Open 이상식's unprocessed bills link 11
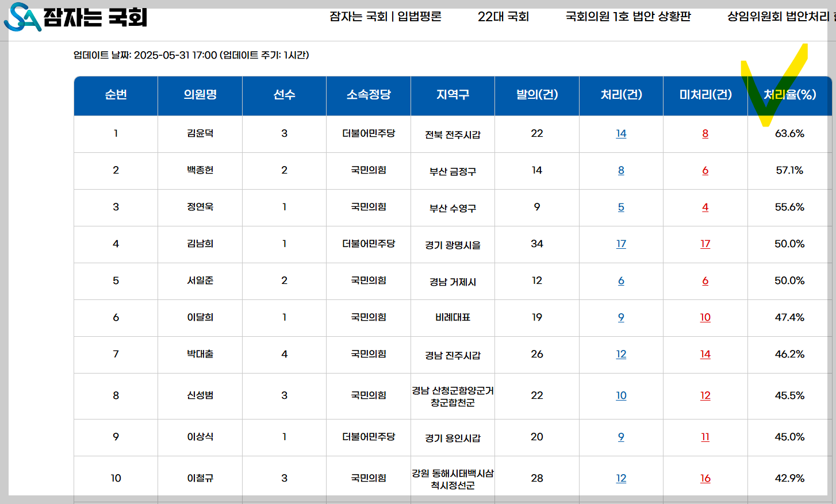The width and height of the screenshot is (836, 504). (x=705, y=437)
